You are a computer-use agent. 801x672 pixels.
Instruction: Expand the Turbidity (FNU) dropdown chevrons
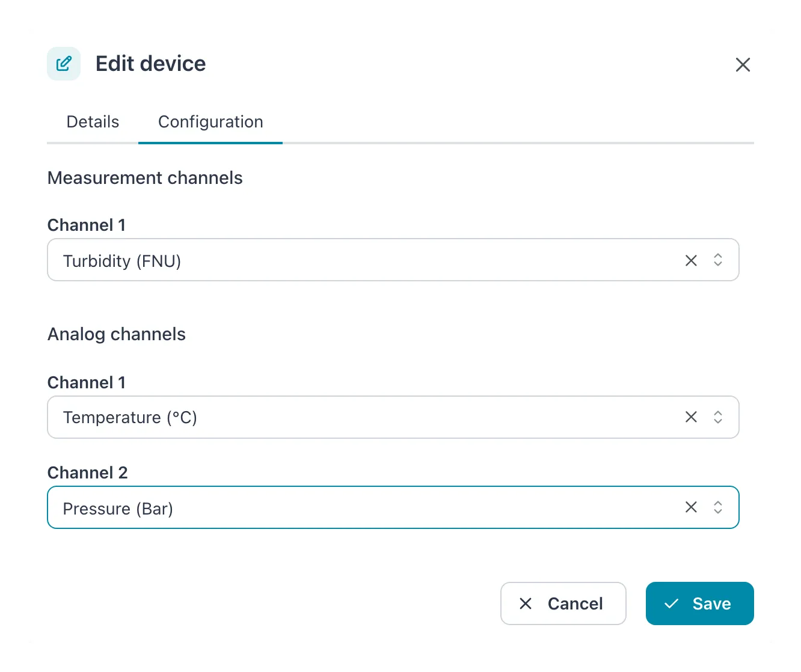(x=717, y=260)
